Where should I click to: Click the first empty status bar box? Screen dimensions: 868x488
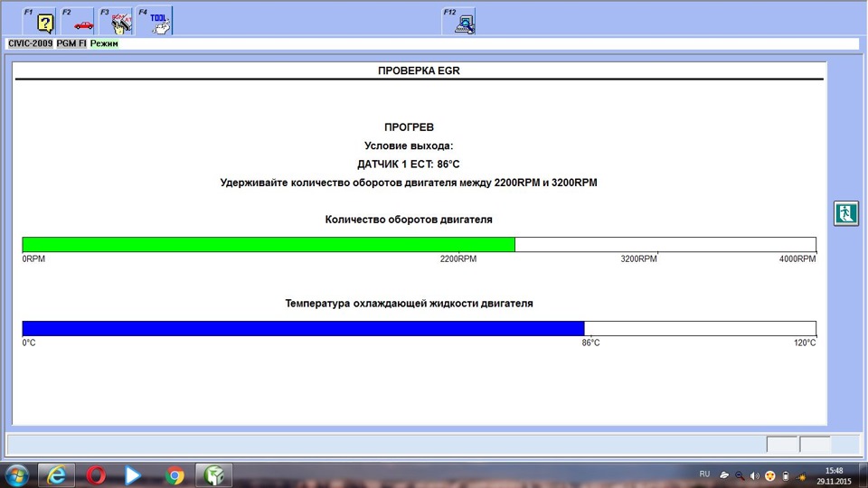(x=782, y=445)
